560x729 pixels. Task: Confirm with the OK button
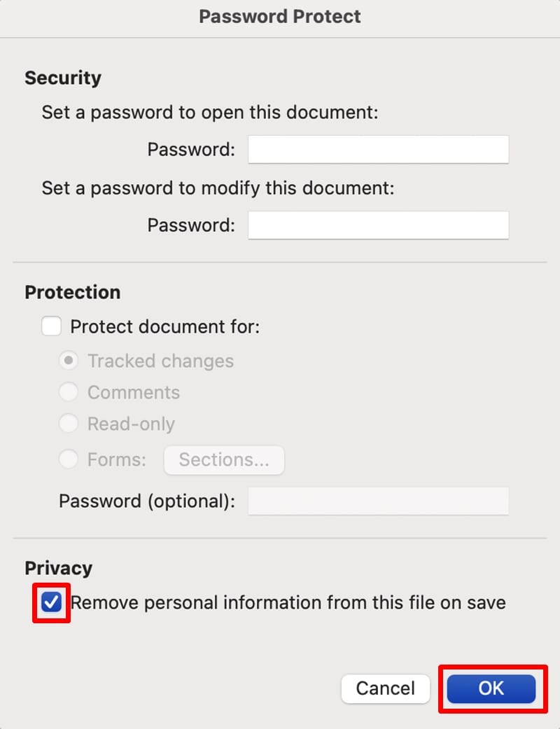pos(491,688)
